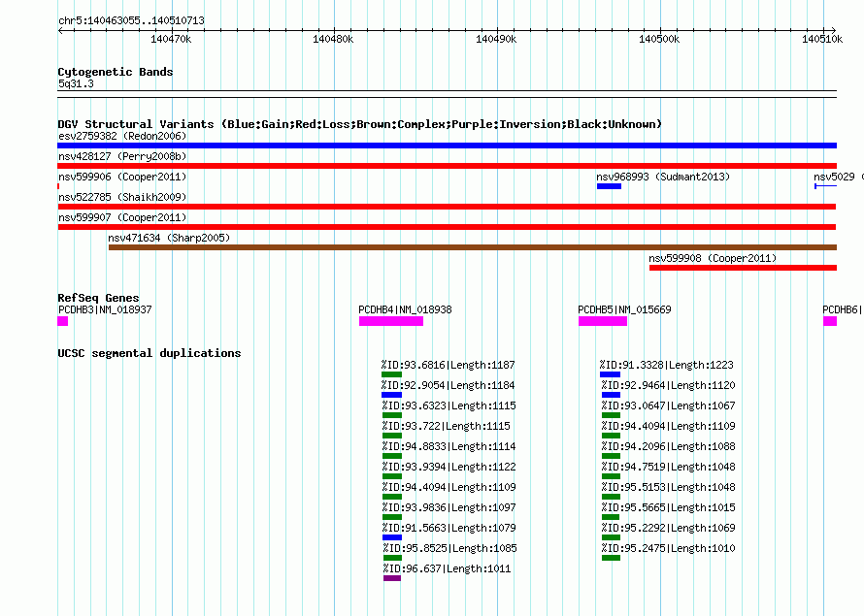Select the red nsv522785 (Shaikh2009) variant bar
Image resolution: width=864 pixels, height=616 pixels.
pos(447,207)
